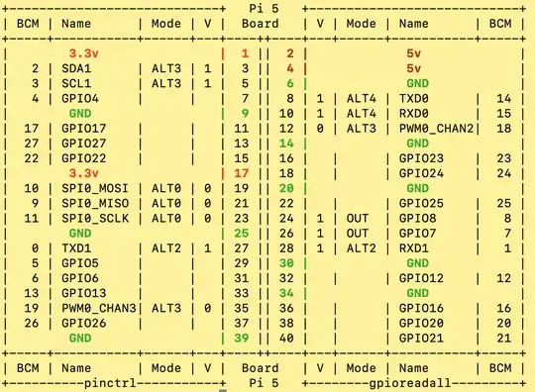The width and height of the screenshot is (535, 392).
Task: Select the GPIO12 name cell
Action: [421, 278]
